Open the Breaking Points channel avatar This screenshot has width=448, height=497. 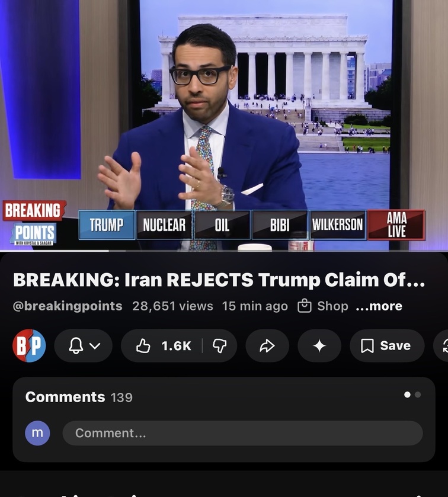point(29,345)
